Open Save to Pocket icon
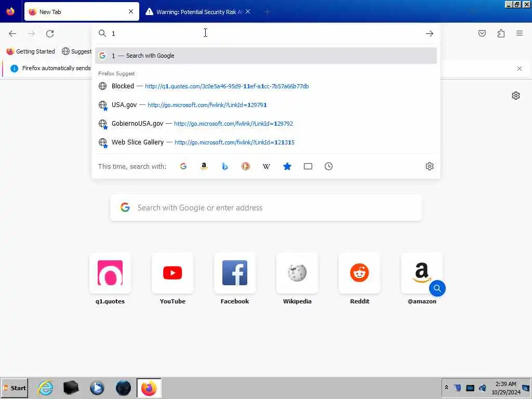 [482, 33]
